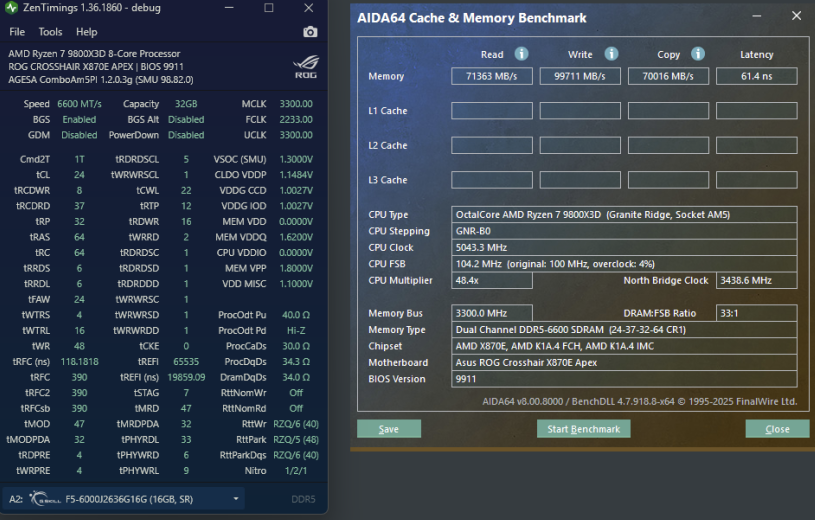Click MEM VDDQ value 1.6200V

296,237
